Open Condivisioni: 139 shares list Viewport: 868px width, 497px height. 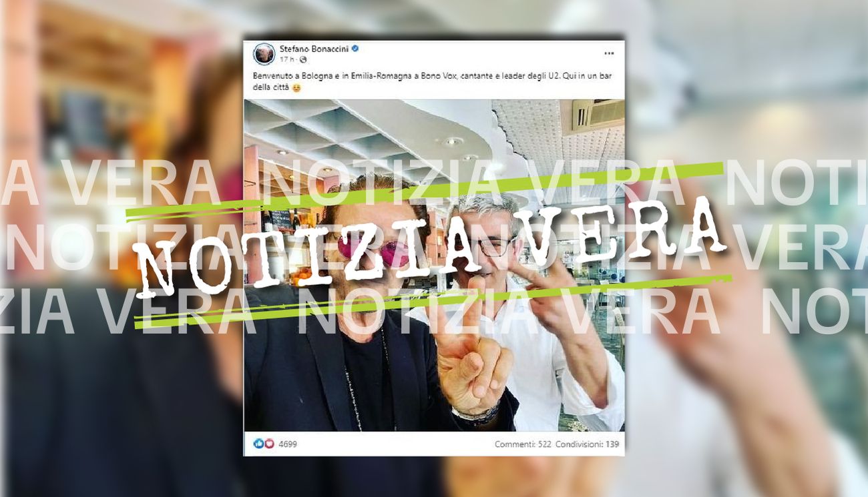[x=587, y=444]
